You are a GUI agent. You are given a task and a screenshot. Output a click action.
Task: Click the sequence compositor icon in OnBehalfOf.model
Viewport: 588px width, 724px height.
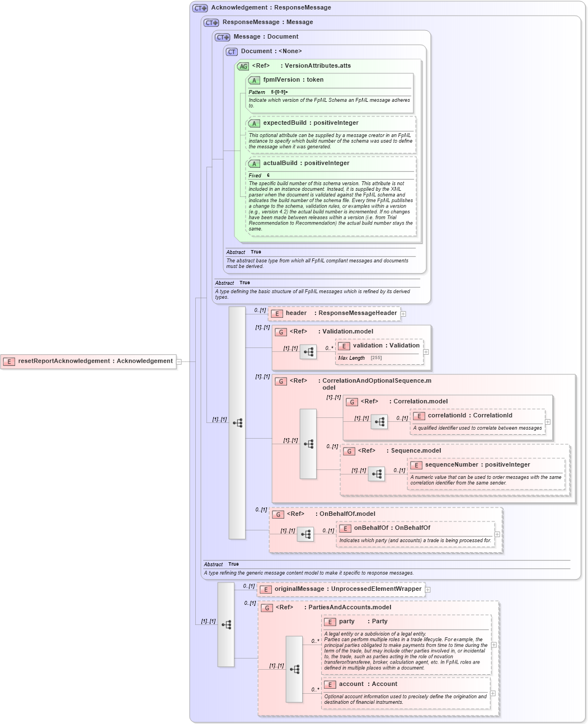[x=305, y=534]
